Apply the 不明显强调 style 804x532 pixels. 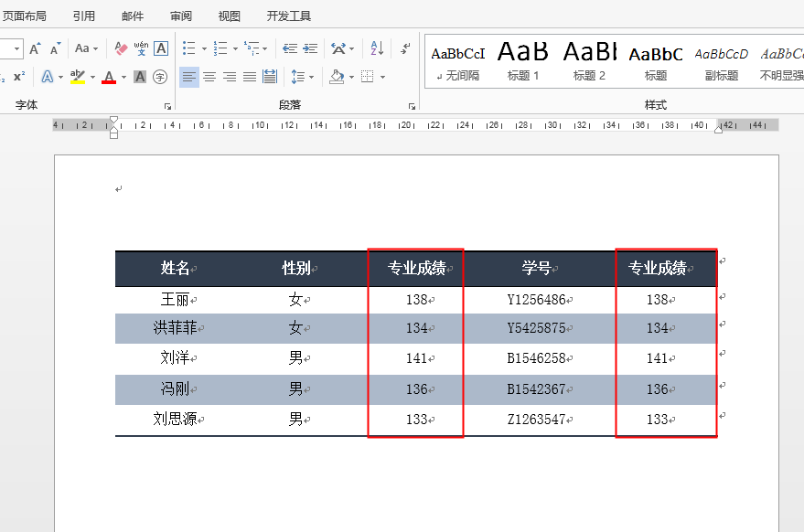pos(781,63)
